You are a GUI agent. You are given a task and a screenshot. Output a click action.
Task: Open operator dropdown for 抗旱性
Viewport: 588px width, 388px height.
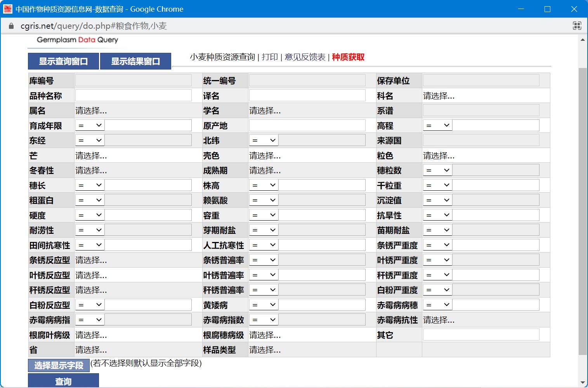(437, 215)
